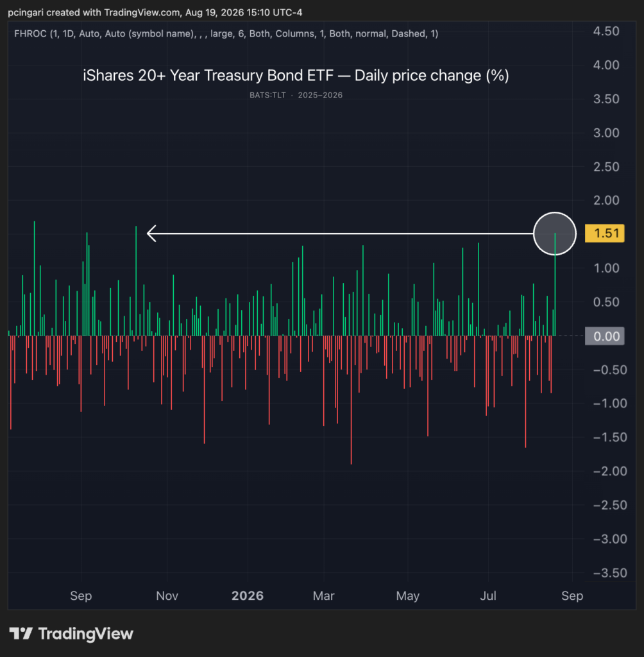Click the 2.50 value on price axis
This screenshot has height=657, width=644.
point(606,167)
